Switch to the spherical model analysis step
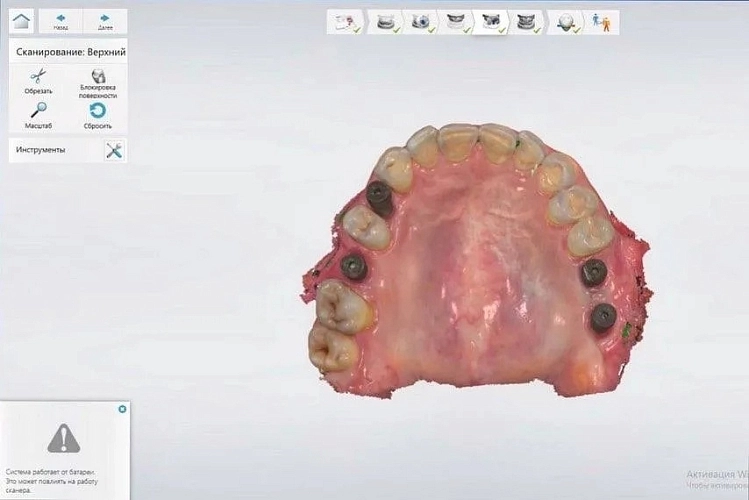The height and width of the screenshot is (500, 749). (x=568, y=22)
